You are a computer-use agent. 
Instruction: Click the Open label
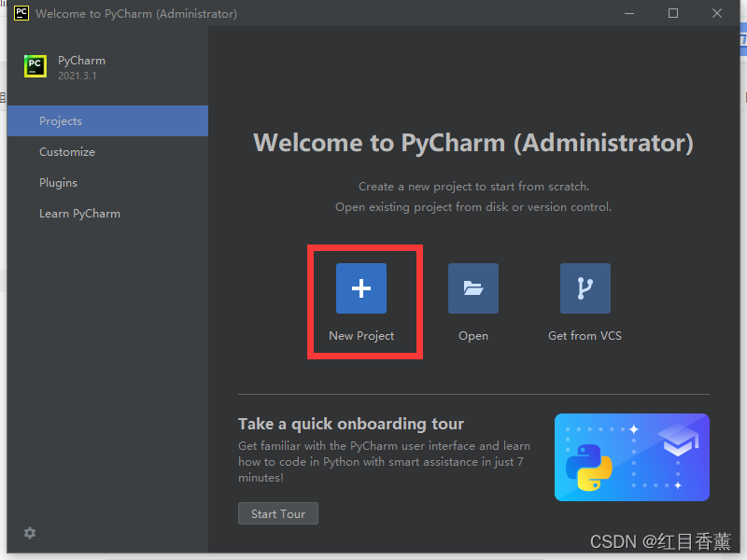click(473, 336)
